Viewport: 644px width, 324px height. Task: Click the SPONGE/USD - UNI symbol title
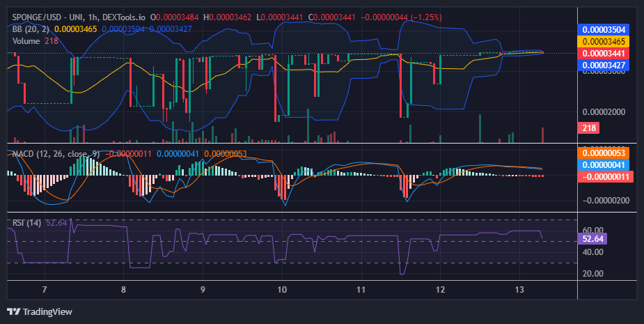[50, 17]
